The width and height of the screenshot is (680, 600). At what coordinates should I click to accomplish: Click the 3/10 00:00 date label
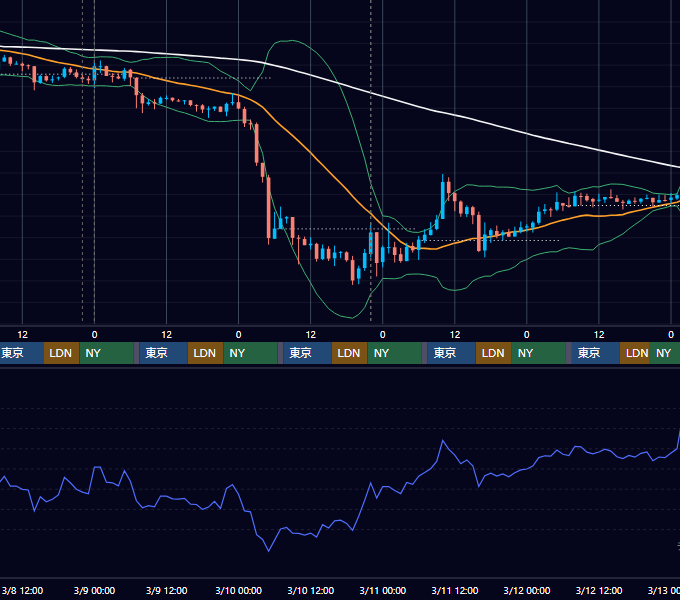click(239, 590)
